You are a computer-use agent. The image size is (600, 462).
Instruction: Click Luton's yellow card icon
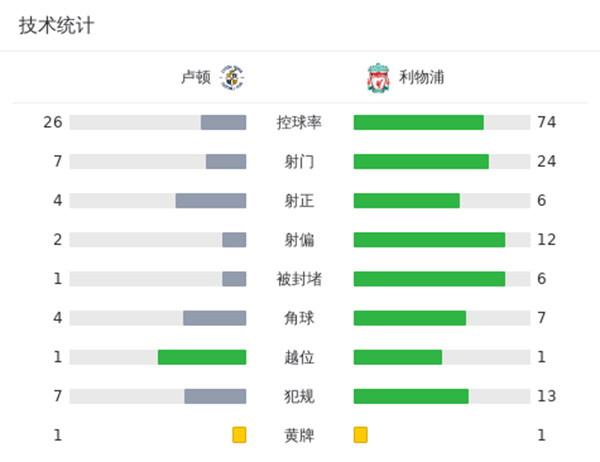click(239, 435)
